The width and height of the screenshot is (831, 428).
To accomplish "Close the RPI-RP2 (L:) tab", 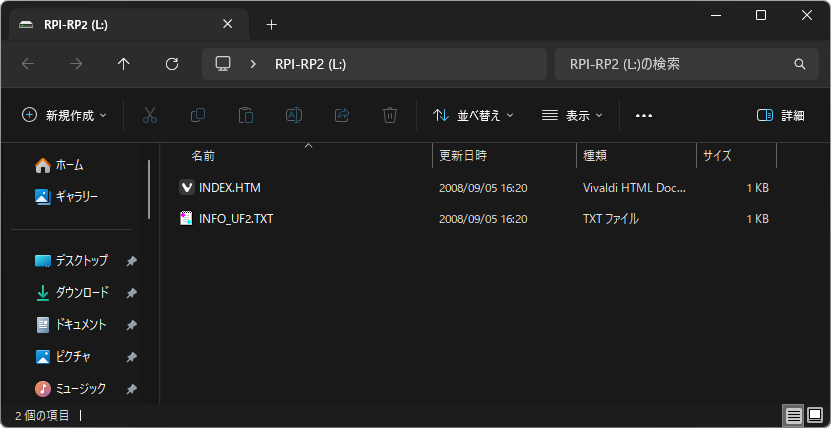I will (227, 24).
